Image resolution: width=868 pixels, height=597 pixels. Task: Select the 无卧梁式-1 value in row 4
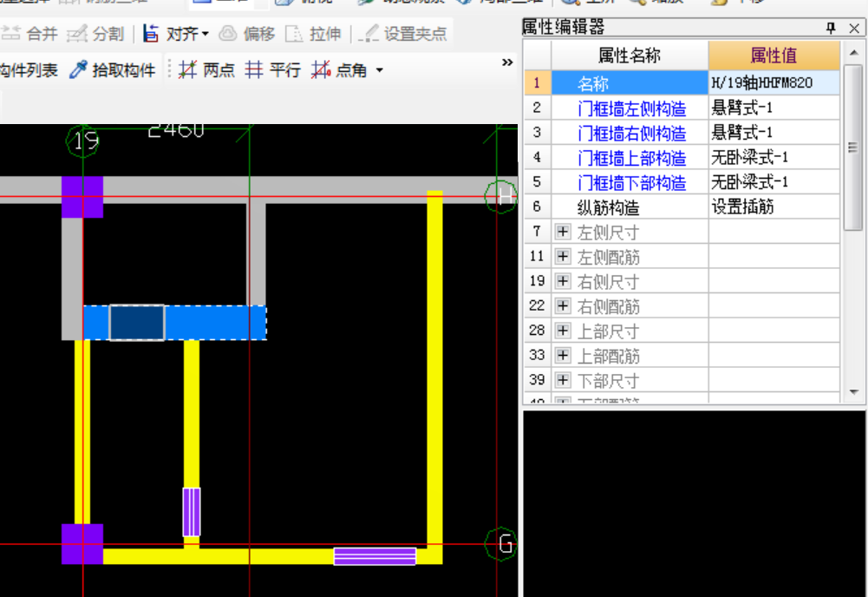(x=773, y=157)
